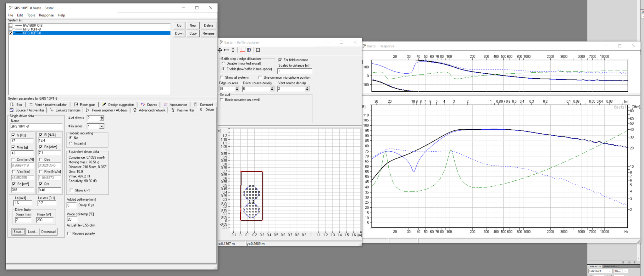Switch to Passive filter tab
Screen dimensions: 644x276
[183, 110]
